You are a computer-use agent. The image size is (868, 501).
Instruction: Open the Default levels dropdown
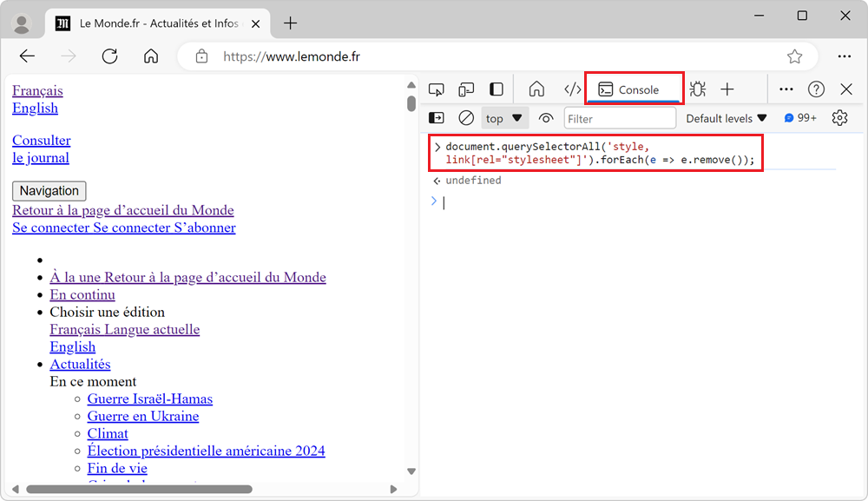[x=726, y=118]
